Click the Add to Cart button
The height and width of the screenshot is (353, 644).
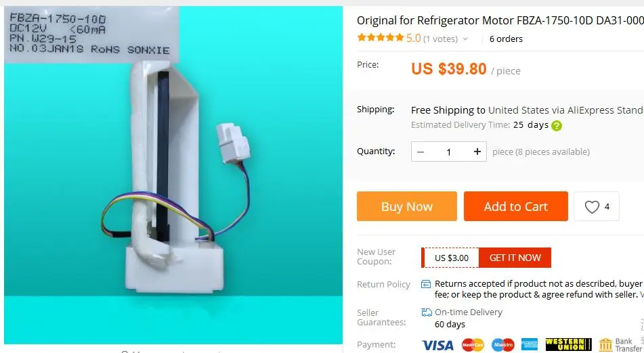[x=516, y=206]
